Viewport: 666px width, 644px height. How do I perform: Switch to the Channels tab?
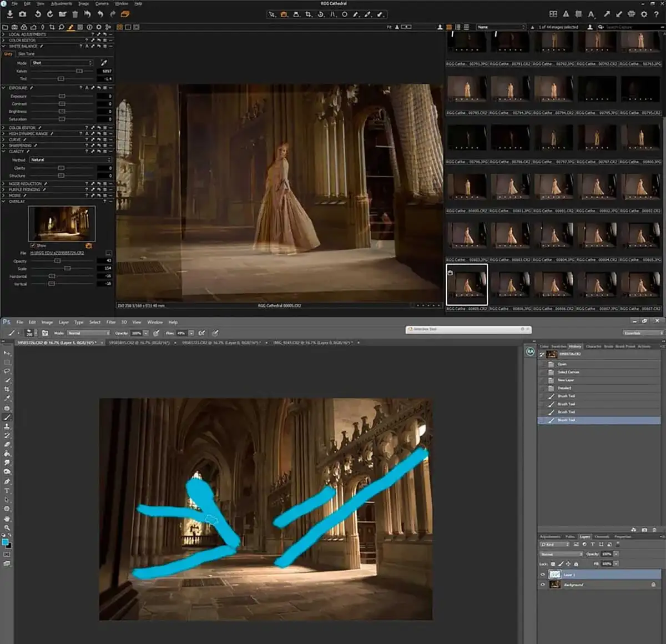602,537
